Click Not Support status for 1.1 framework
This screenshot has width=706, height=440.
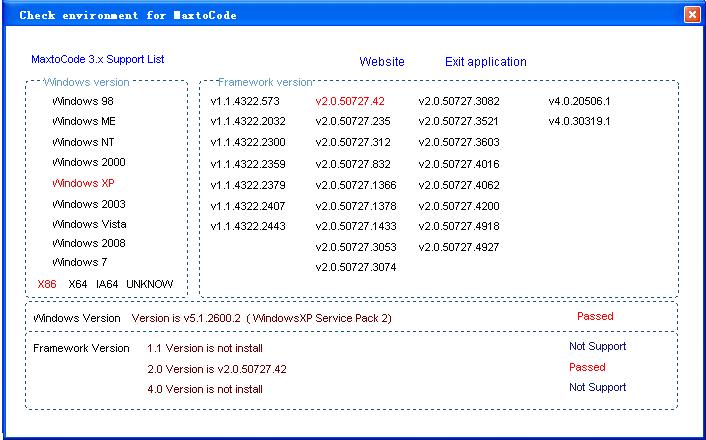[597, 347]
